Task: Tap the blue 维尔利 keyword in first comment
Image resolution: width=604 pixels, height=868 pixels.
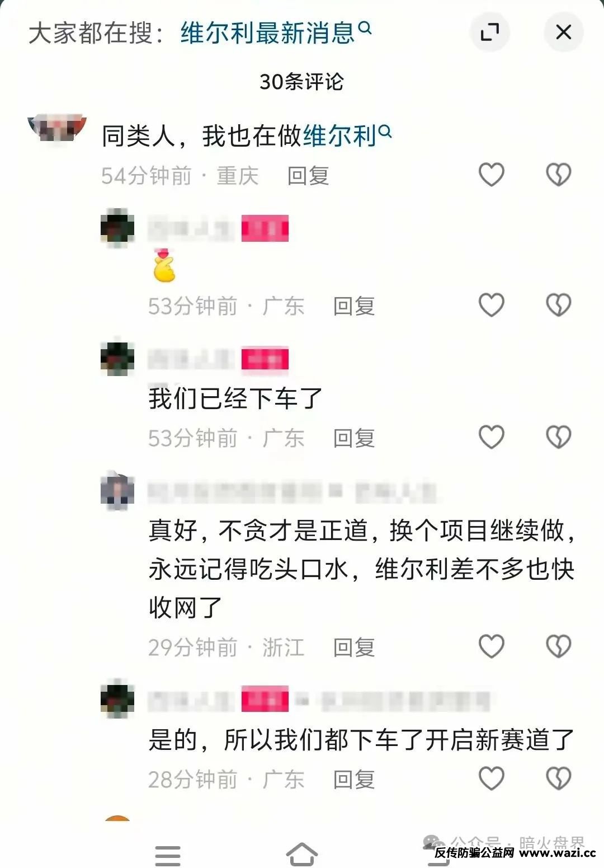Action: point(347,135)
